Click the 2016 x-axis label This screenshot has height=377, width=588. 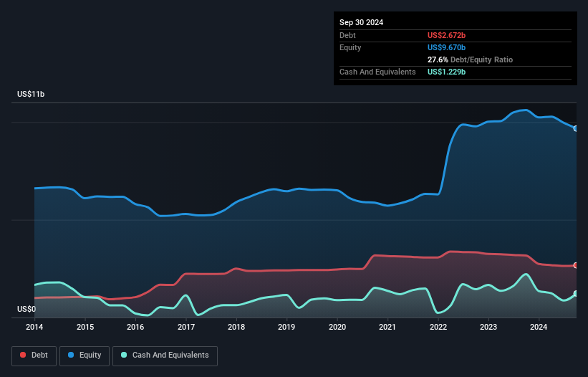point(135,327)
